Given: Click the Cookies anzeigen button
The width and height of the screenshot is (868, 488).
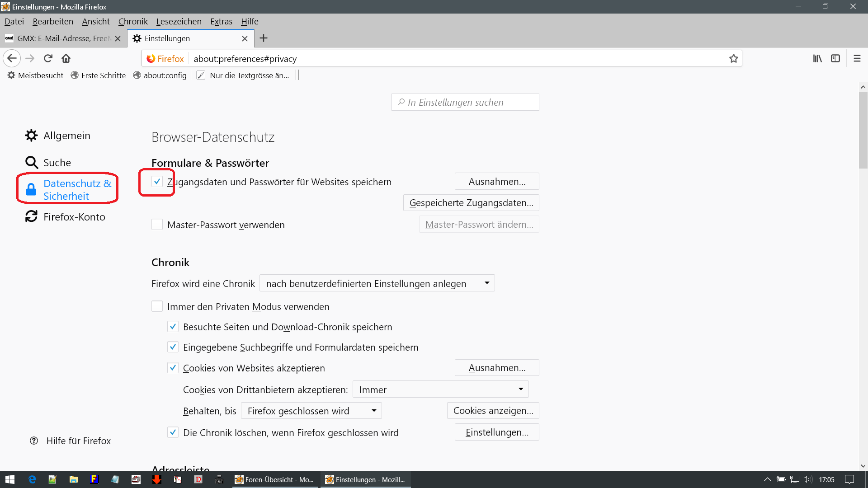Looking at the screenshot, I should [x=493, y=411].
